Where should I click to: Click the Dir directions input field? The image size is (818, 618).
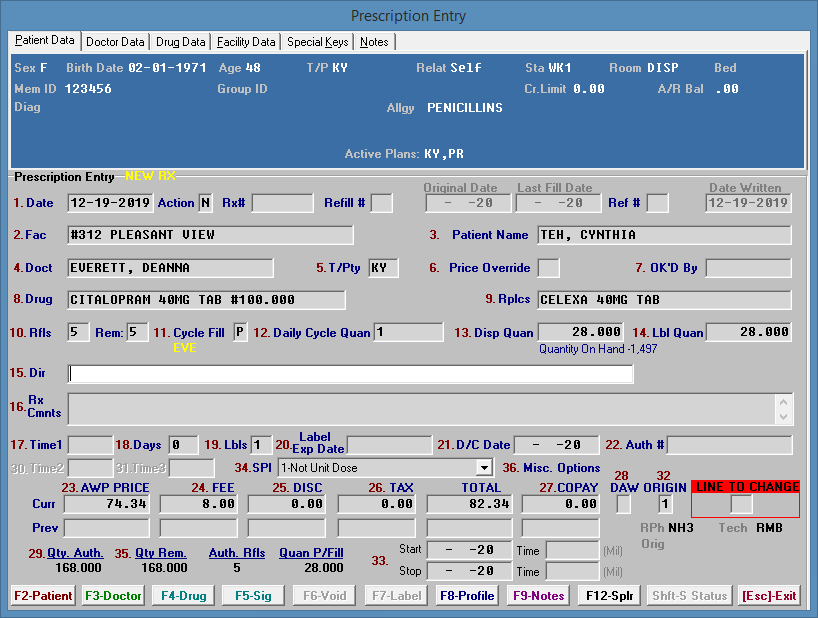[350, 374]
